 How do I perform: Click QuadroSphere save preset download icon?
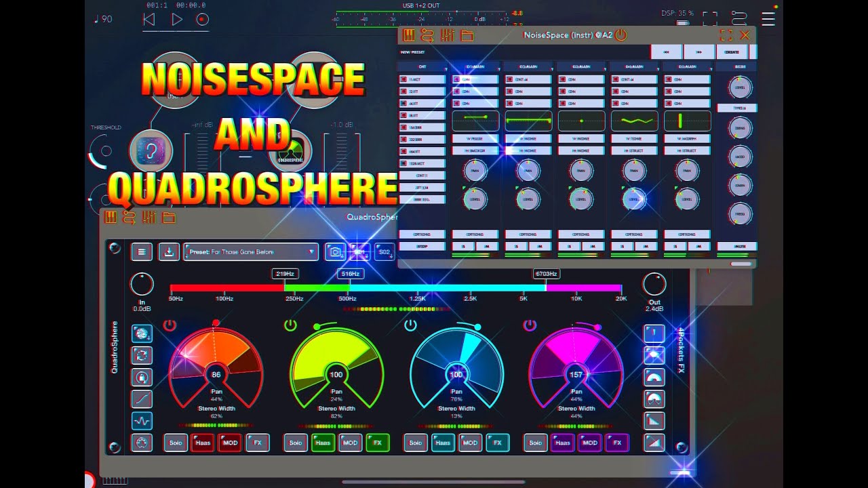coord(169,251)
